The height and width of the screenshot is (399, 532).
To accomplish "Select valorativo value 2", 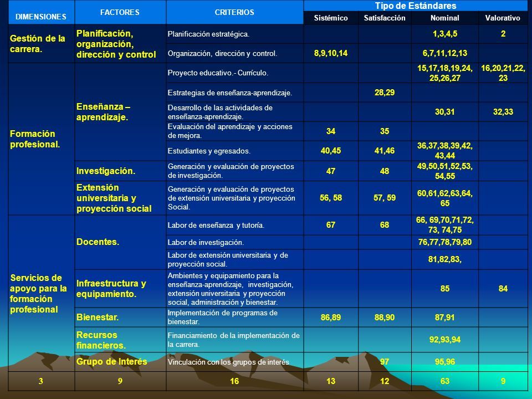I will (503, 34).
